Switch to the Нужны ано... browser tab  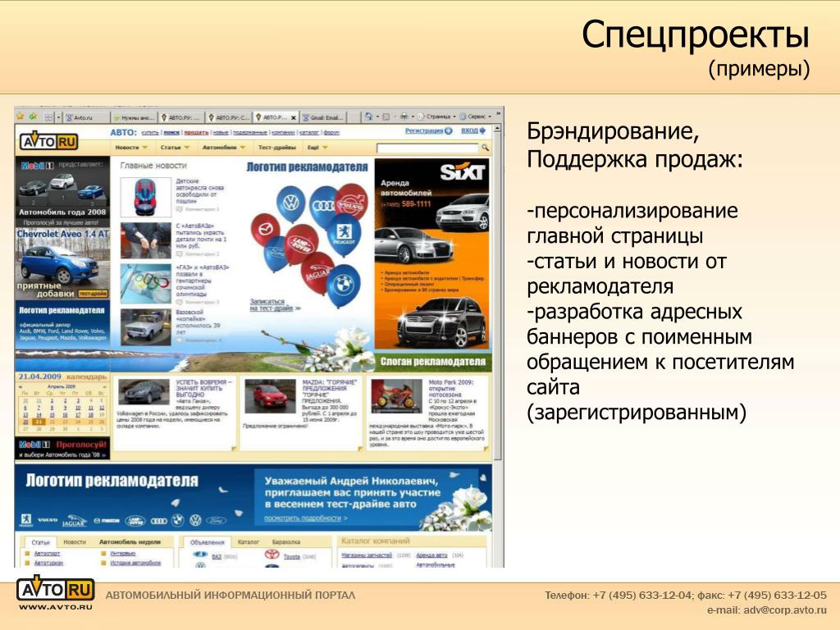tap(134, 117)
